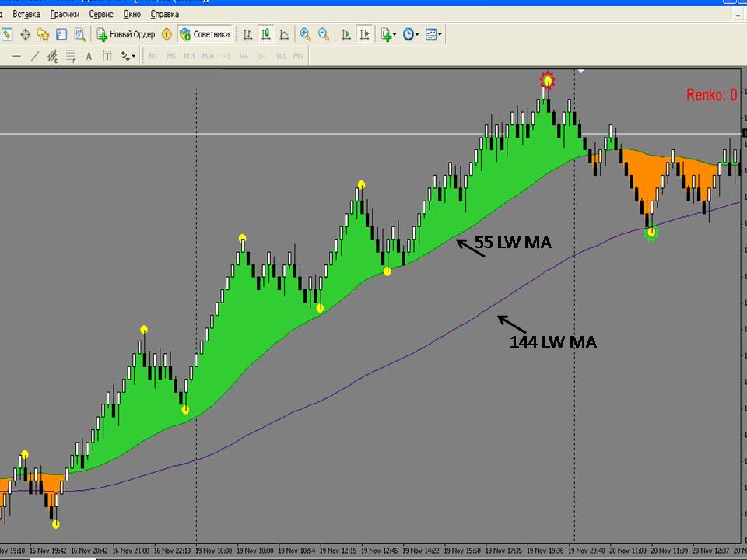Switch chart to bar chart mode
The image size is (747, 560).
(x=247, y=34)
